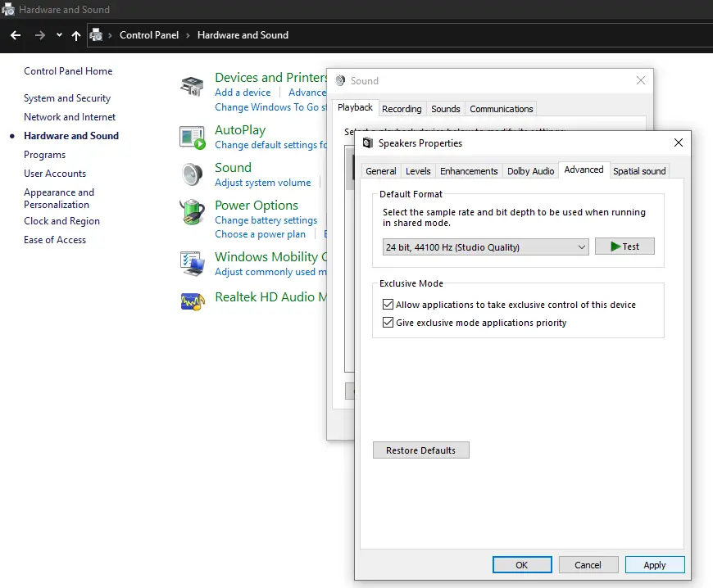Click the Add a device link

pos(243,93)
